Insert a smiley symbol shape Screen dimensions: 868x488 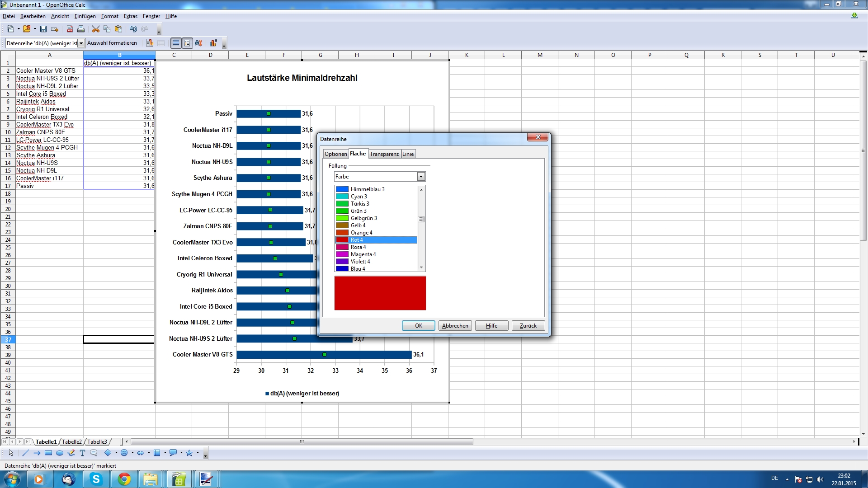click(124, 453)
